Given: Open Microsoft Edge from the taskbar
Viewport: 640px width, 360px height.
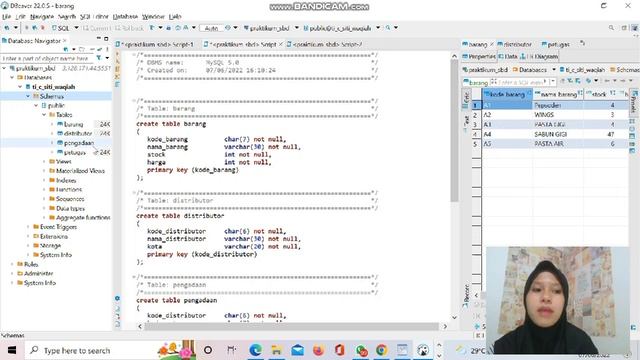Looking at the screenshot, I should (x=256, y=350).
